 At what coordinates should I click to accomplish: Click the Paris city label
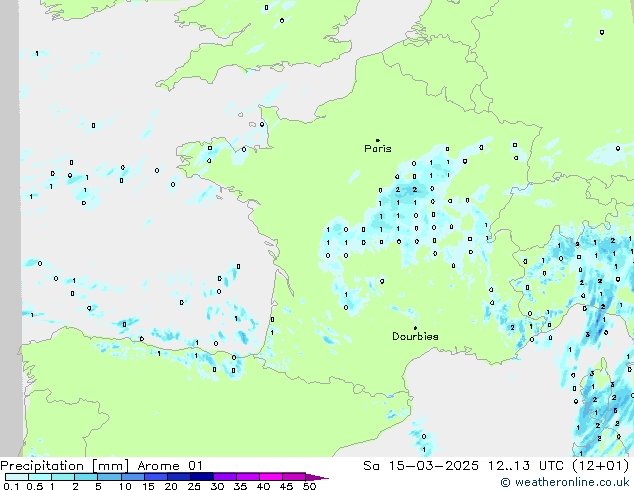pyautogui.click(x=378, y=149)
